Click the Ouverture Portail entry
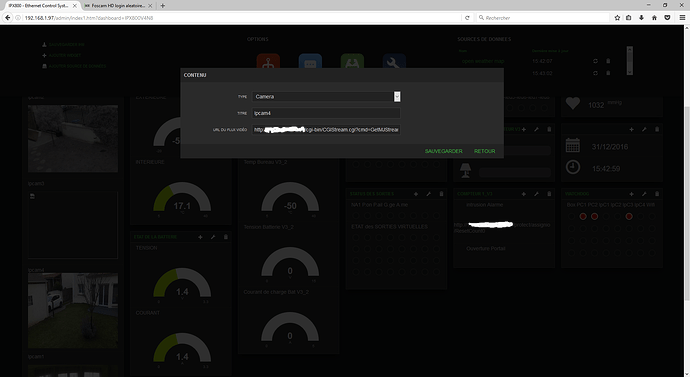The height and width of the screenshot is (377, 690). click(486, 249)
